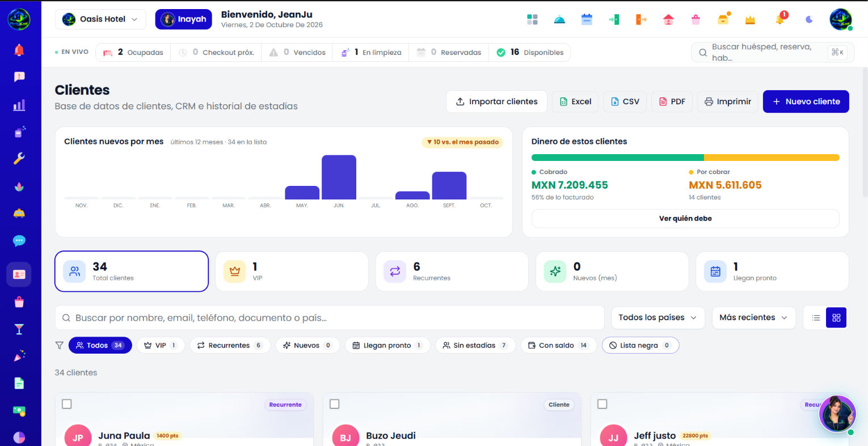
Task: Switch to list view layout
Action: (816, 318)
